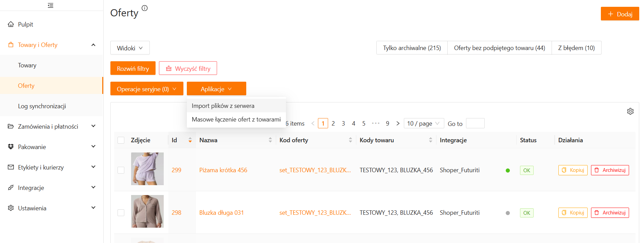Select checkbox for Bluzka długa 031
The width and height of the screenshot is (644, 243).
click(x=121, y=213)
